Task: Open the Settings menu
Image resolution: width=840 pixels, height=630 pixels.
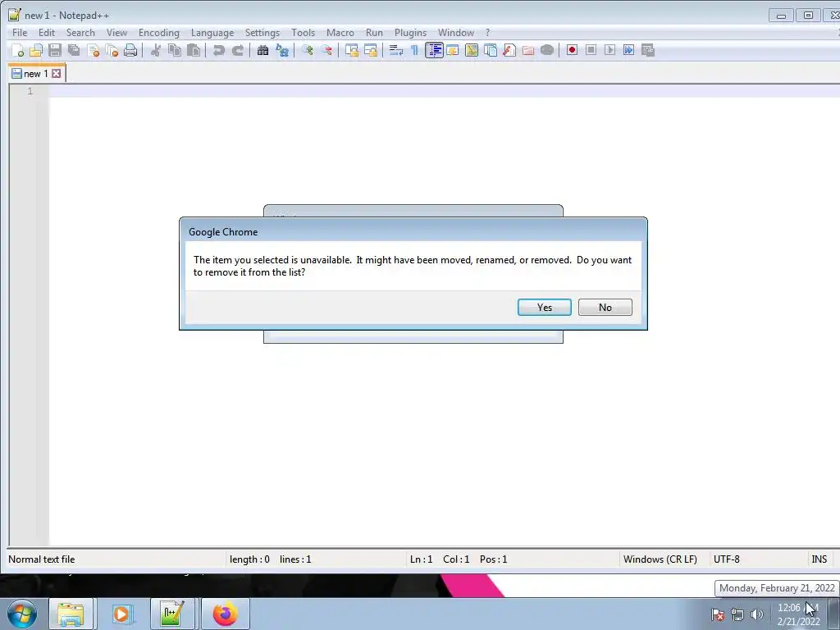Action: click(x=262, y=33)
